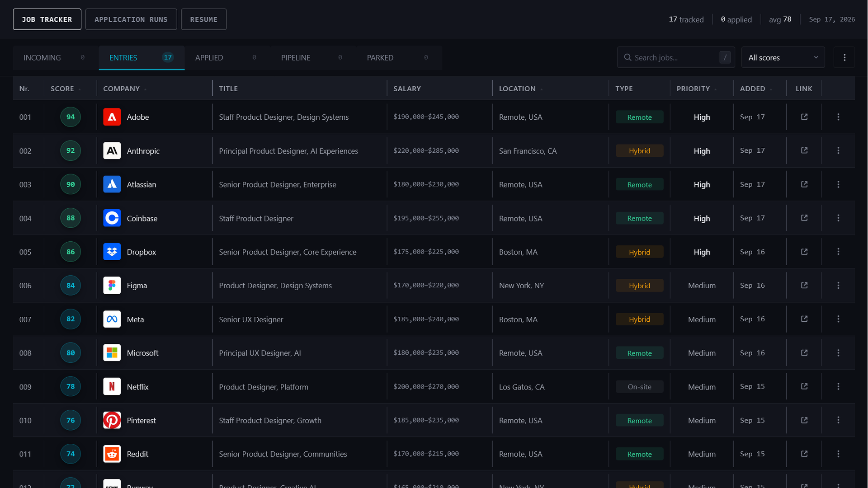The height and width of the screenshot is (488, 868).
Task: Open row actions menu for Atlassian
Action: tap(838, 184)
